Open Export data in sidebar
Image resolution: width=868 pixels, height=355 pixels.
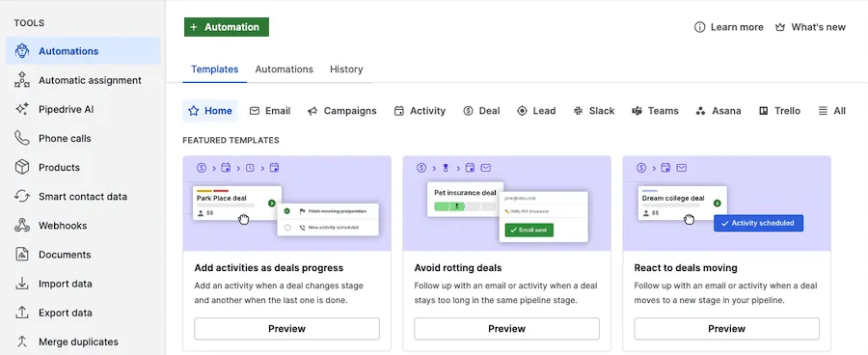pyautogui.click(x=83, y=313)
